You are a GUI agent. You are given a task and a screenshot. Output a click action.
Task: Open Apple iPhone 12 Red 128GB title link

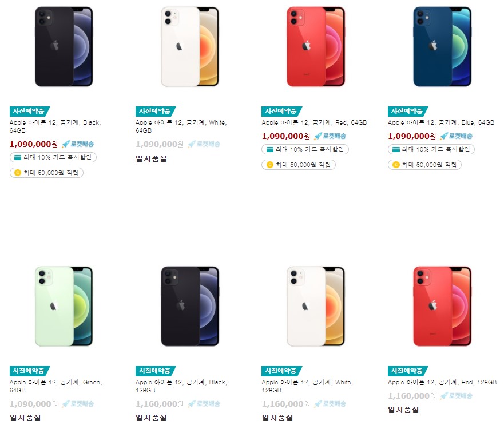click(x=442, y=382)
